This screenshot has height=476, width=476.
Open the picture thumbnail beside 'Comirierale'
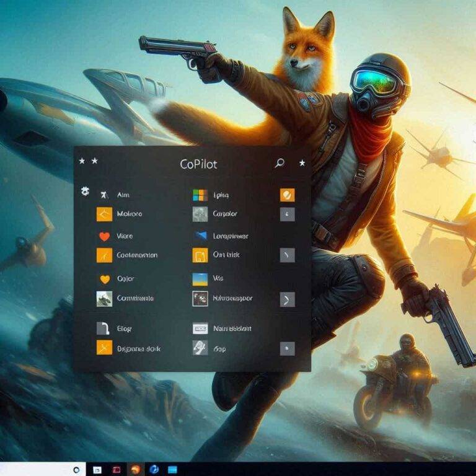(104, 299)
